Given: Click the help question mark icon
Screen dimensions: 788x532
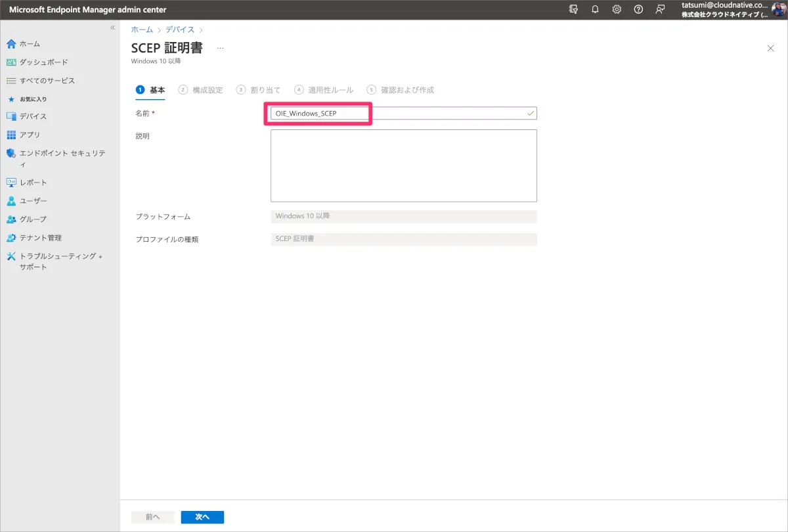Looking at the screenshot, I should tap(638, 10).
